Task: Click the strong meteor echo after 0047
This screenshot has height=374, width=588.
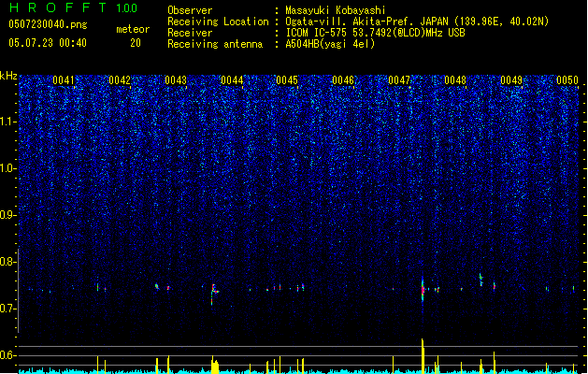Action: click(x=423, y=289)
